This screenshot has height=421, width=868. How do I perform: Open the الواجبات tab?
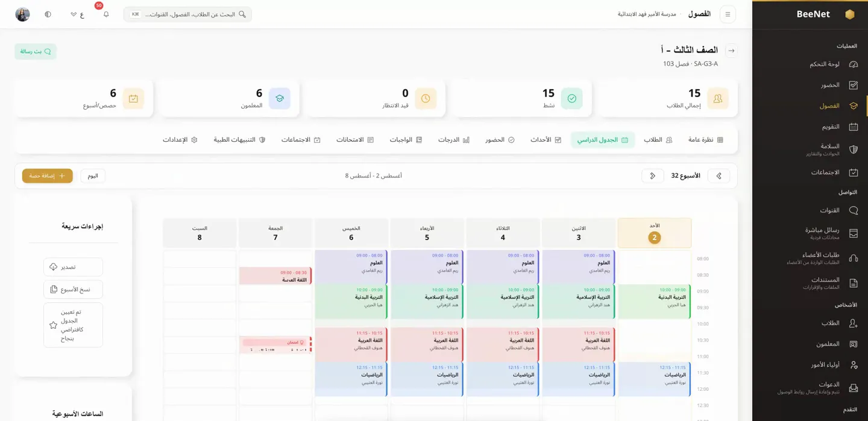[x=406, y=140]
